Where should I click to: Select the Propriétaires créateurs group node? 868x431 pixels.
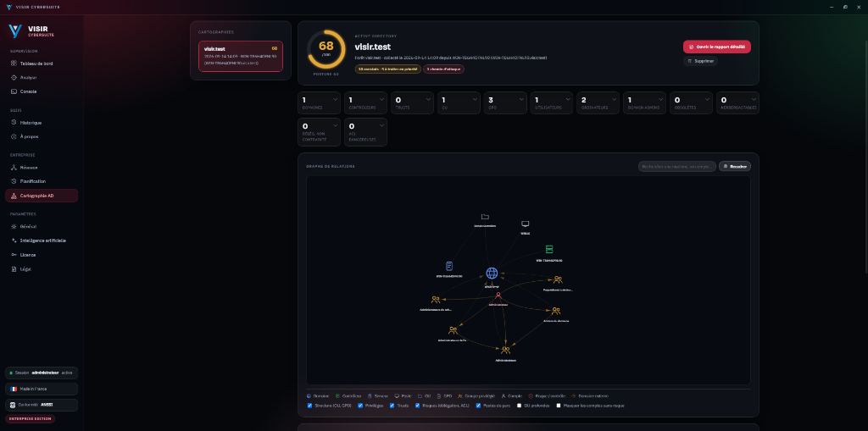[x=558, y=280]
